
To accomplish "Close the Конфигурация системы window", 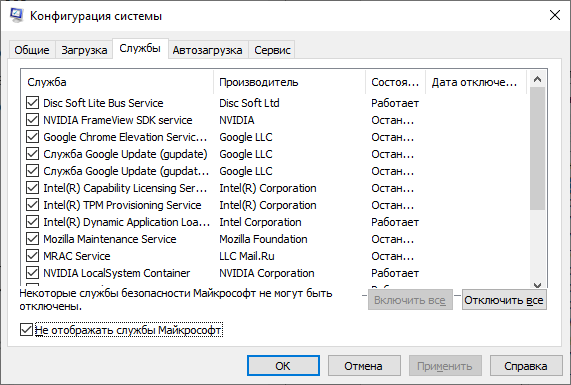I will (555, 15).
